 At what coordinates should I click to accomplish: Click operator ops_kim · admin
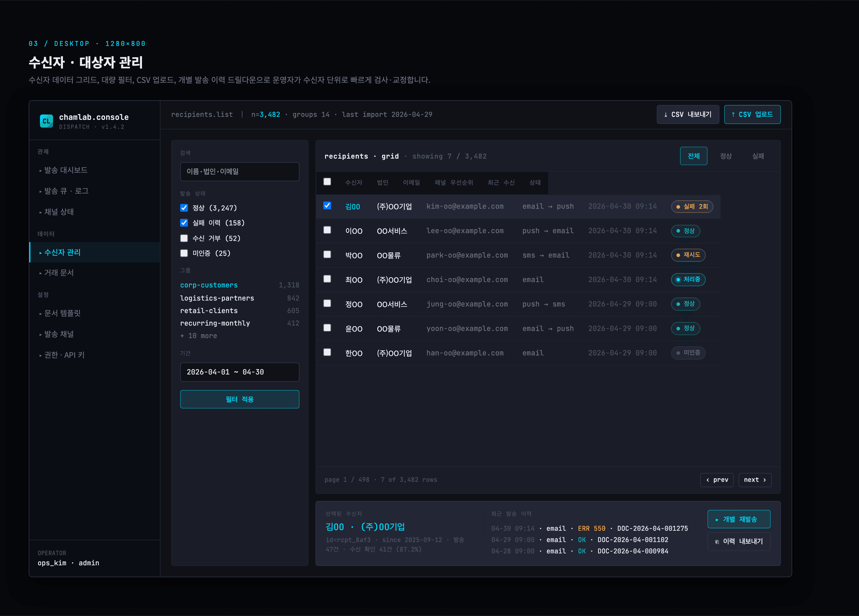(x=68, y=563)
